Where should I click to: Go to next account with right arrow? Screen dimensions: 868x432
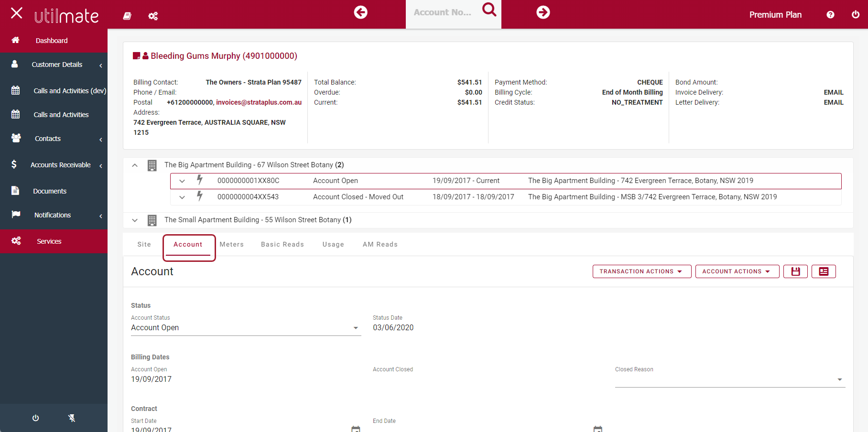543,12
